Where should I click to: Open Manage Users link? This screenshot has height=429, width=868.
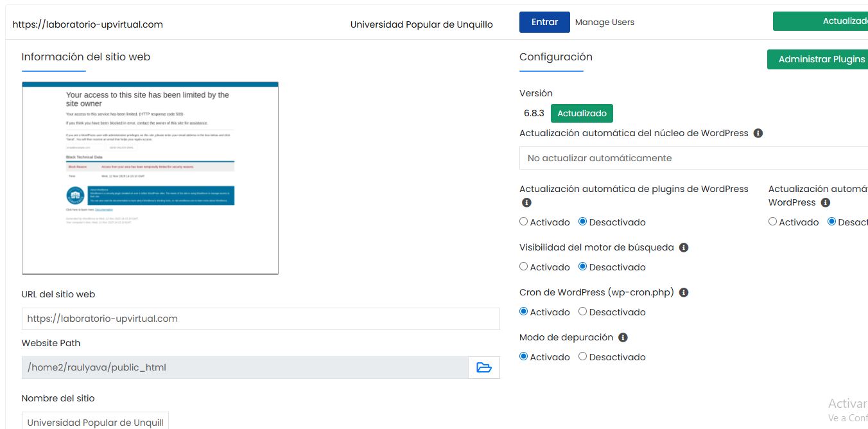point(604,22)
